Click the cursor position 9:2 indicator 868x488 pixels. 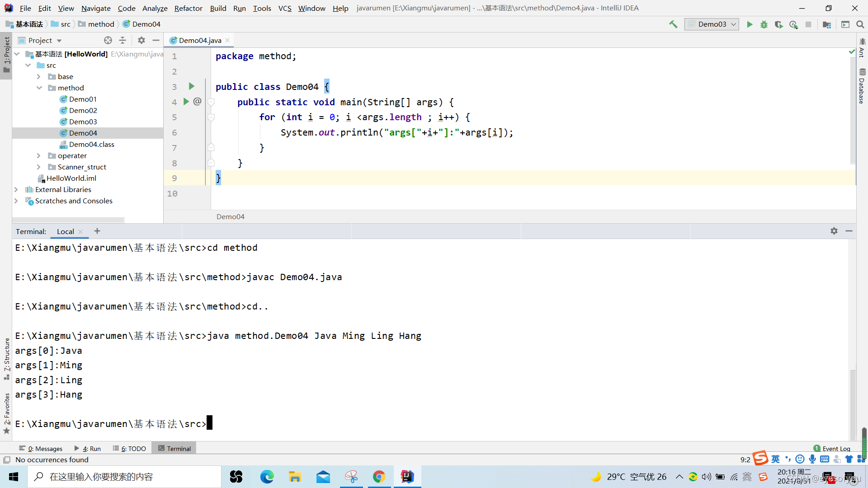point(745,460)
